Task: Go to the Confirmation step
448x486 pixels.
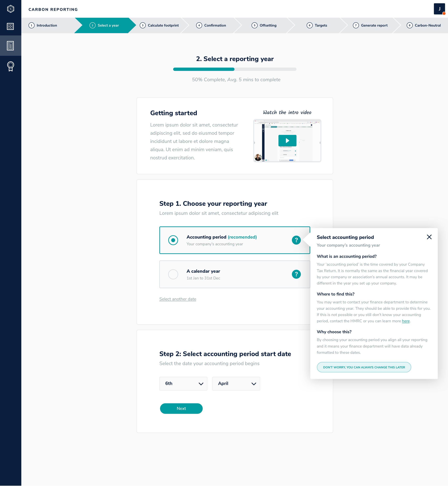Action: 211,25
